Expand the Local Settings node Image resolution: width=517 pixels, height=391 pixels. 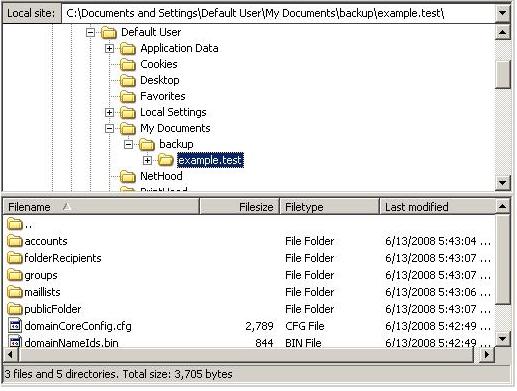click(x=109, y=113)
